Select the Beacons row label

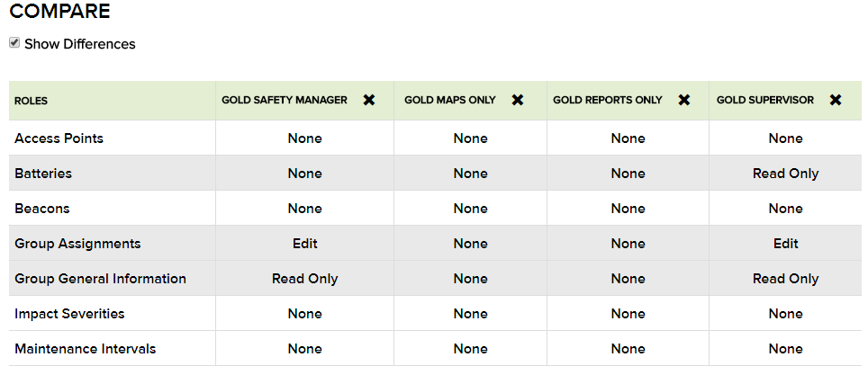(x=41, y=209)
